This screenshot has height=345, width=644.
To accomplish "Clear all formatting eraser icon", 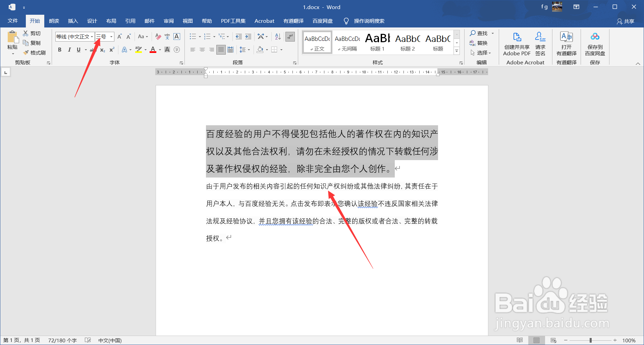I will pyautogui.click(x=158, y=37).
